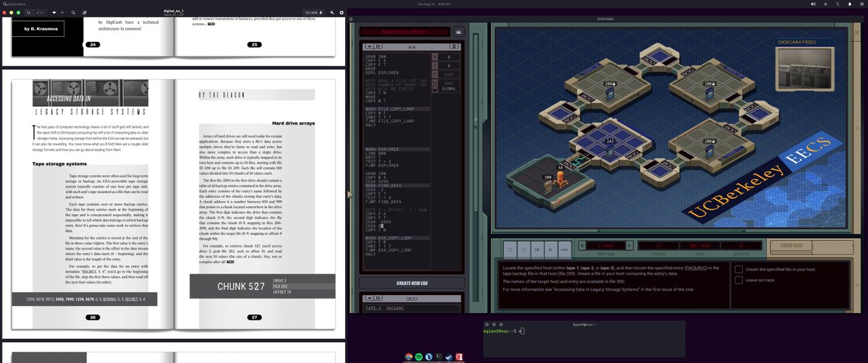868x363 pixels.
Task: Click the GRAB 300 code line
Action: click(x=376, y=56)
